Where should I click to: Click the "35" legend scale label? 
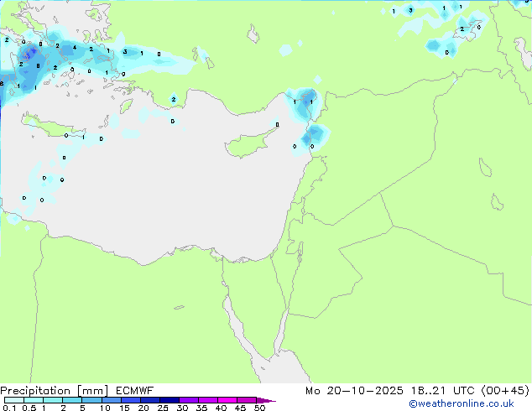click(201, 408)
